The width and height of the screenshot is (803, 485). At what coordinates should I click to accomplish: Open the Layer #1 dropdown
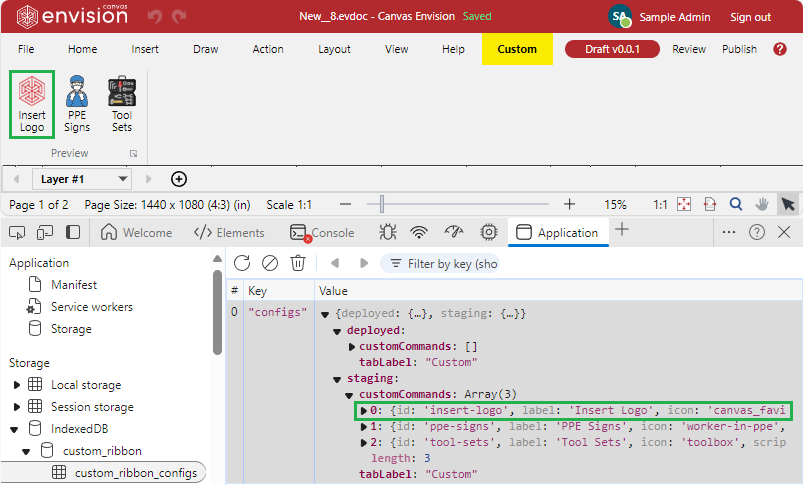click(83, 179)
